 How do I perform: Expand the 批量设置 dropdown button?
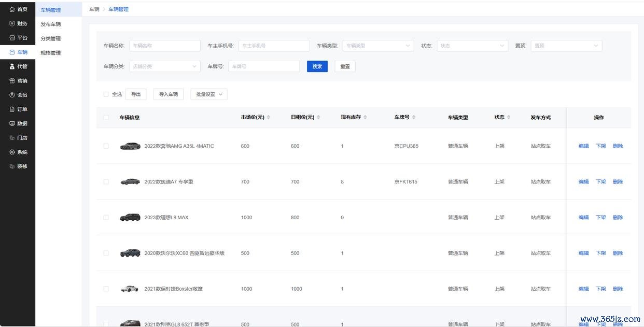[209, 94]
